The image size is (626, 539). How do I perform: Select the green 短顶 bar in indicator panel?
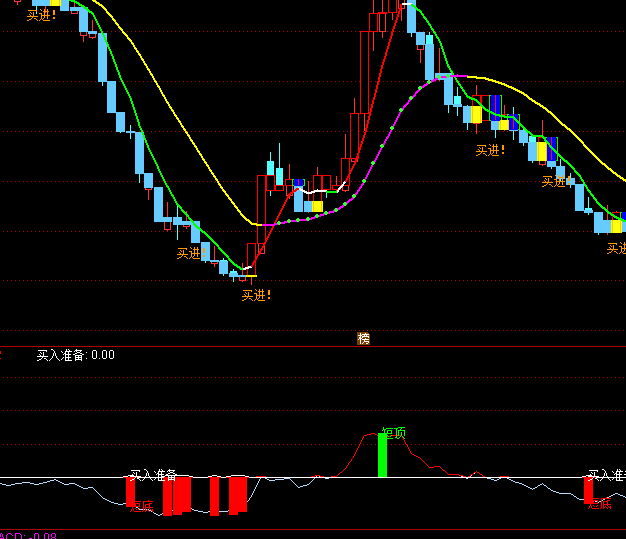(382, 456)
